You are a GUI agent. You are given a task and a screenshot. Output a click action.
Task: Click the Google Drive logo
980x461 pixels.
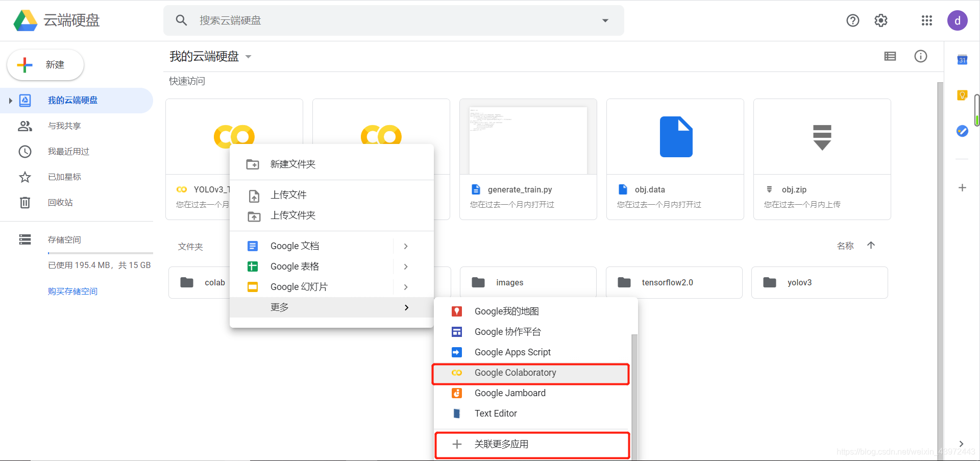tap(26, 20)
